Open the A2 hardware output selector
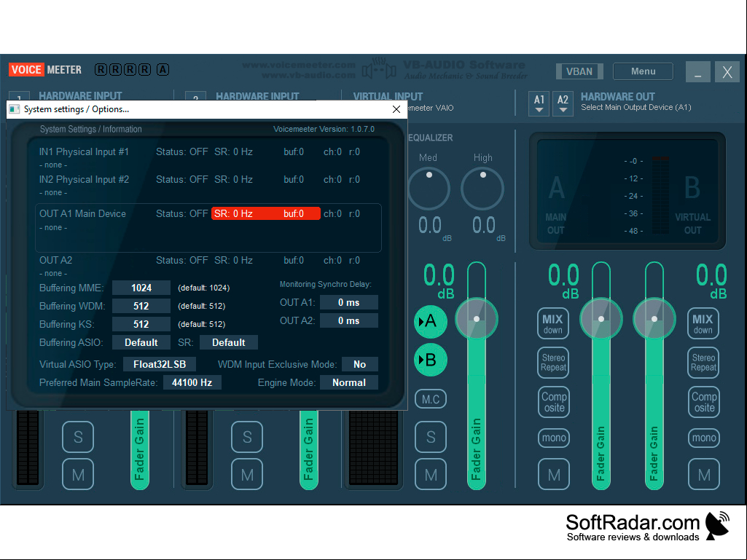Screen dimensions: 747x560 [x=563, y=103]
